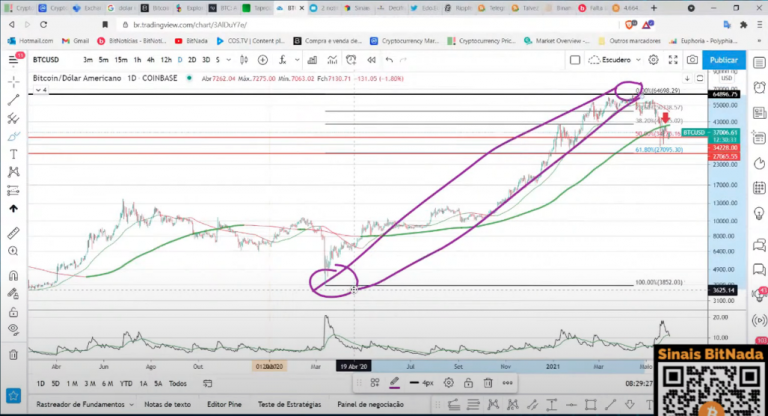Image resolution: width=768 pixels, height=416 pixels.
Task: Open more options in floating drawing toolbar
Action: tap(507, 383)
